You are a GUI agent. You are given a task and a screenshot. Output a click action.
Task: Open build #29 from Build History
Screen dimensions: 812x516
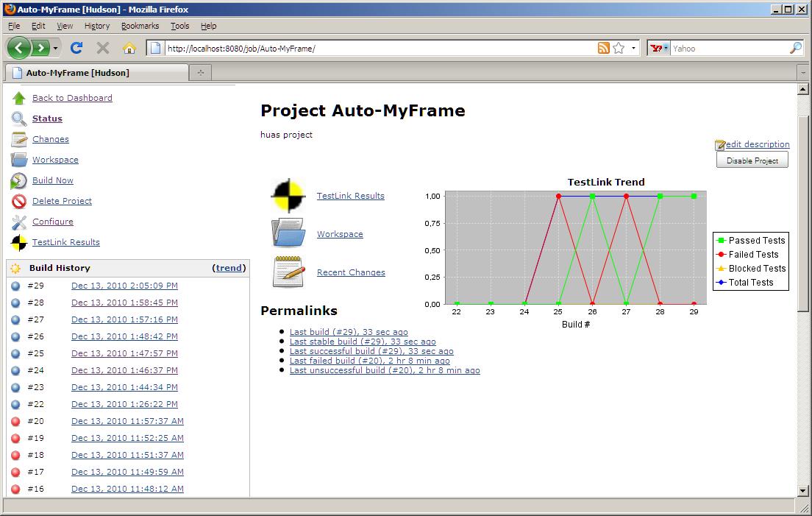point(124,286)
